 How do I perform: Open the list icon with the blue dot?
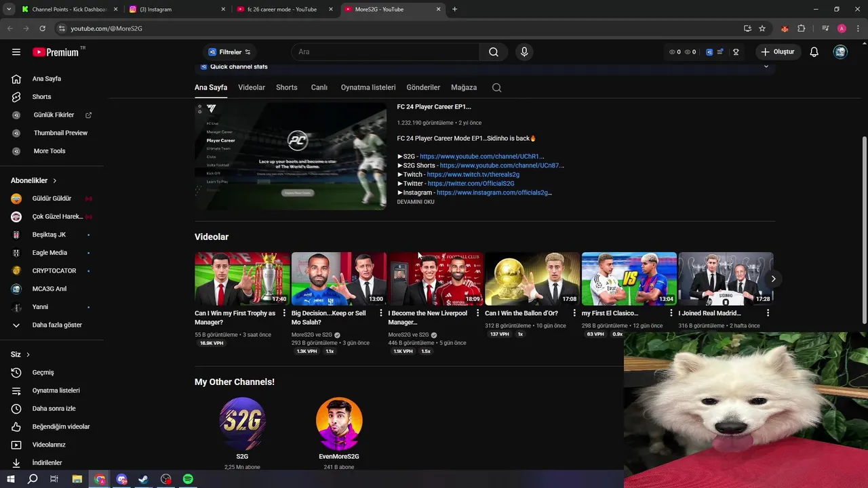(x=720, y=52)
